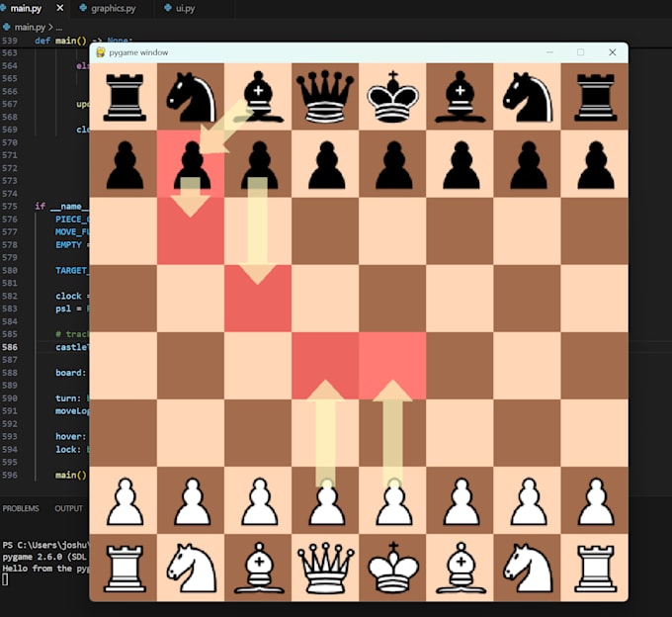
Task: Select the white bishop on c1
Action: [259, 569]
